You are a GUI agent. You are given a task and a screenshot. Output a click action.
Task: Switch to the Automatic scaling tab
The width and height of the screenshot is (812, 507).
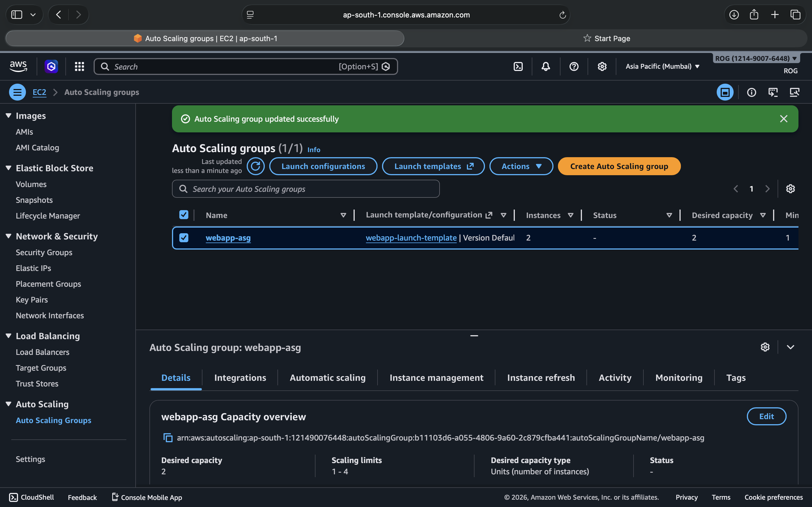328,377
